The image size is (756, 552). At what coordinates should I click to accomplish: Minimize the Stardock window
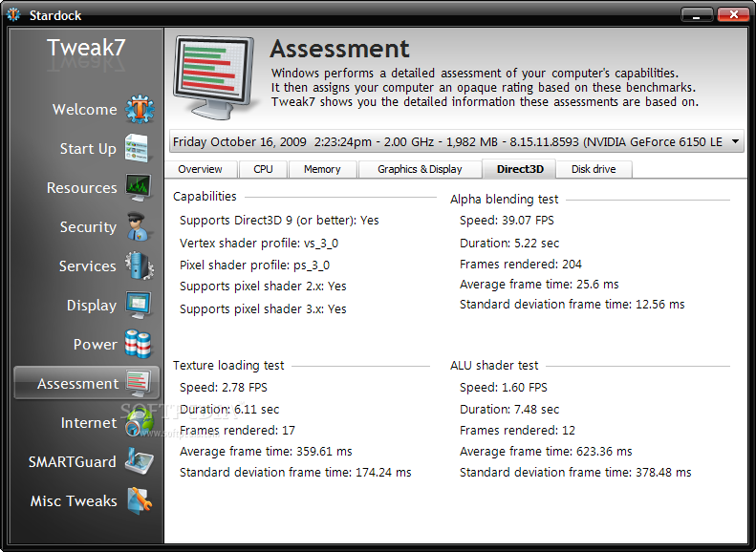click(696, 15)
